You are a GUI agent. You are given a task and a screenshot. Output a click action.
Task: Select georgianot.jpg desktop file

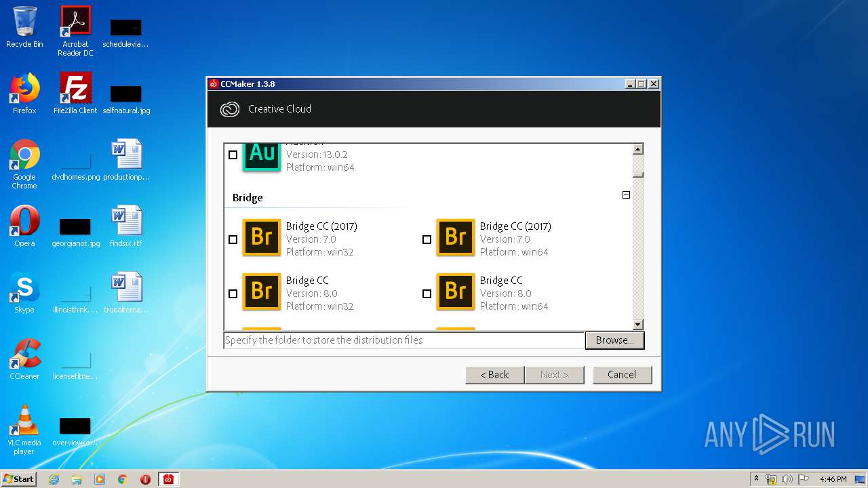(x=75, y=232)
